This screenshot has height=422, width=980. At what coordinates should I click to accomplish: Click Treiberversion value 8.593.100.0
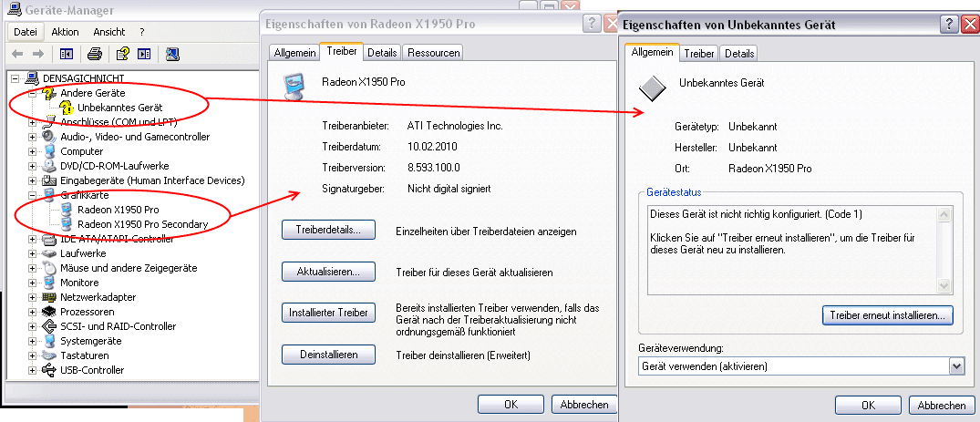[x=434, y=168]
